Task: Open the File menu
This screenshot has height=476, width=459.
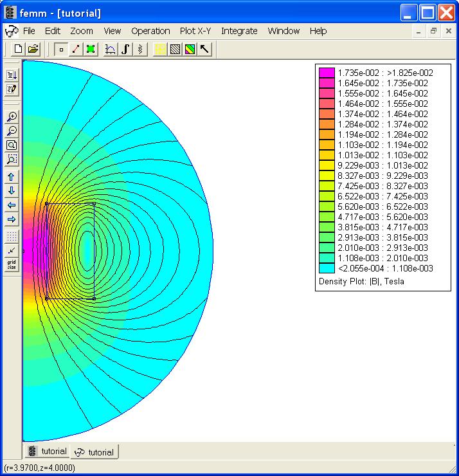Action: pyautogui.click(x=29, y=31)
